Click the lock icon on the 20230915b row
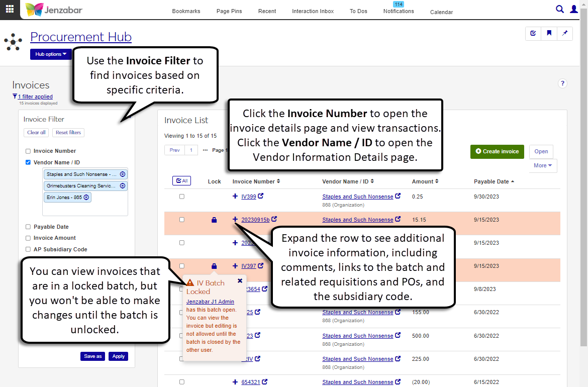The image size is (588, 387). click(x=214, y=220)
